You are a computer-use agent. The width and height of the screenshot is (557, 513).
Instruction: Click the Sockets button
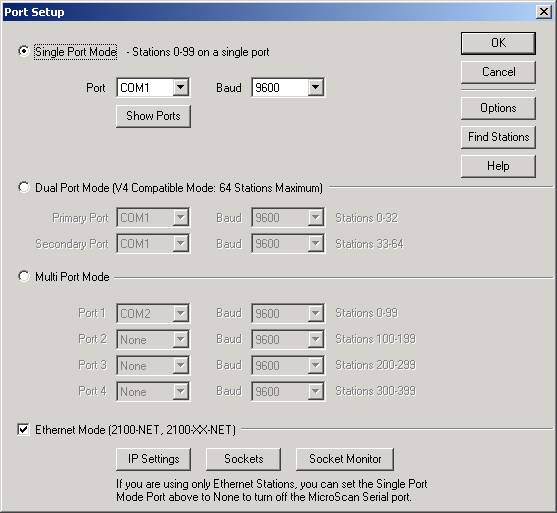point(243,459)
